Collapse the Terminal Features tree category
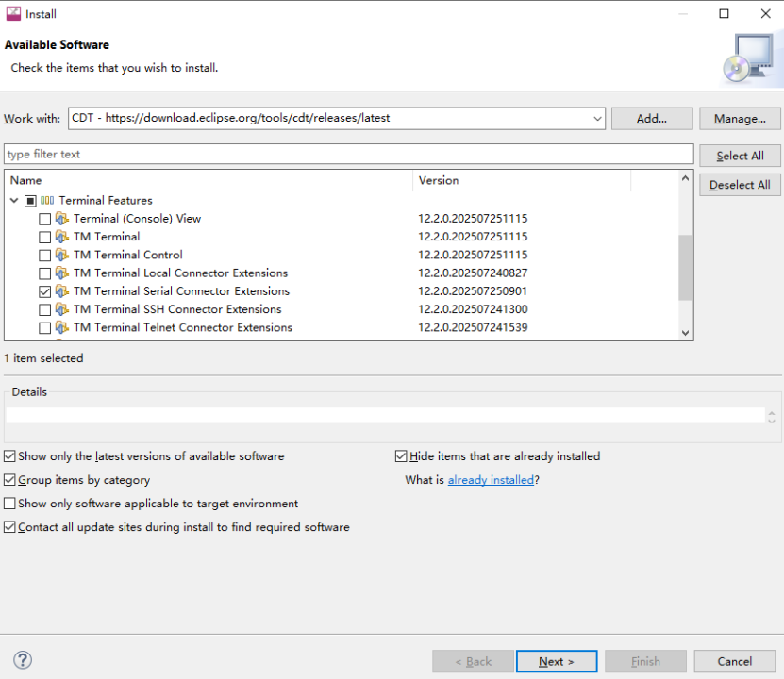This screenshot has width=784, height=679. coord(14,200)
